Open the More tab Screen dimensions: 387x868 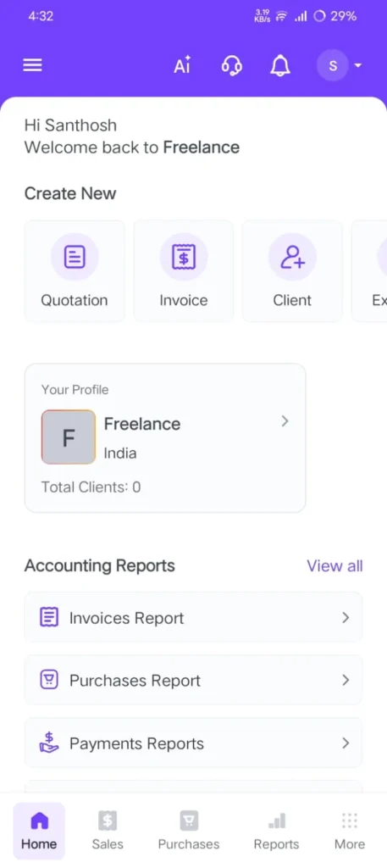350,831
